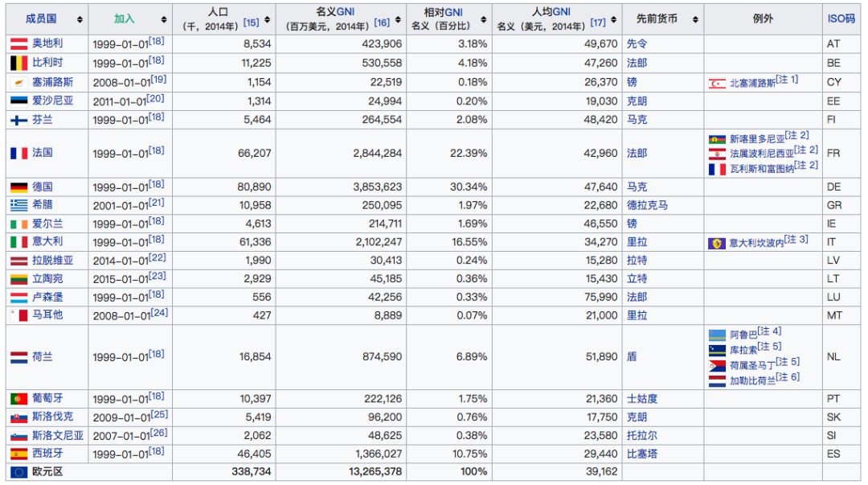Click the Cyprus flag icon
The width and height of the screenshot is (868, 485).
coord(18,83)
